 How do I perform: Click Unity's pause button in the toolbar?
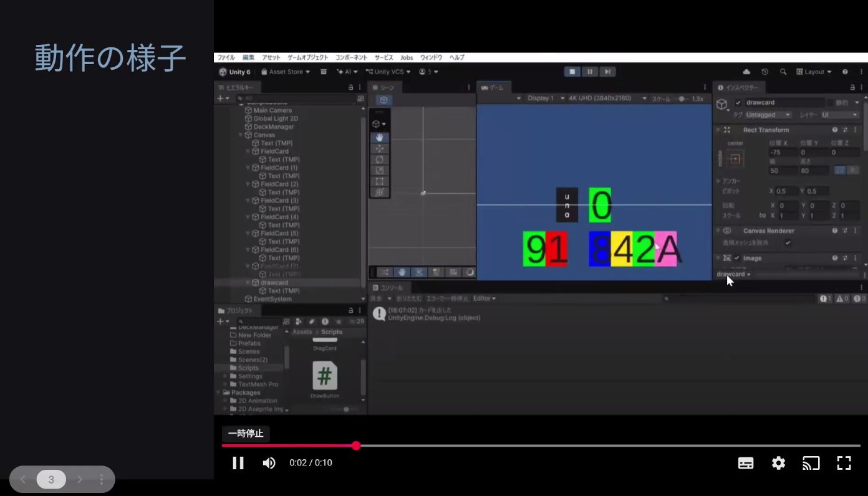point(589,72)
